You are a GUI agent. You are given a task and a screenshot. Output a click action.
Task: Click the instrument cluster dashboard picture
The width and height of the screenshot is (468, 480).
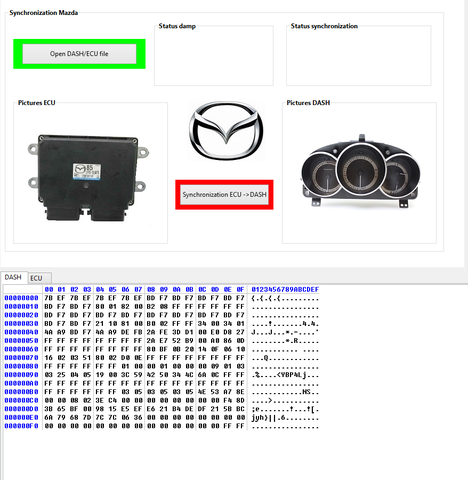pyautogui.click(x=360, y=171)
